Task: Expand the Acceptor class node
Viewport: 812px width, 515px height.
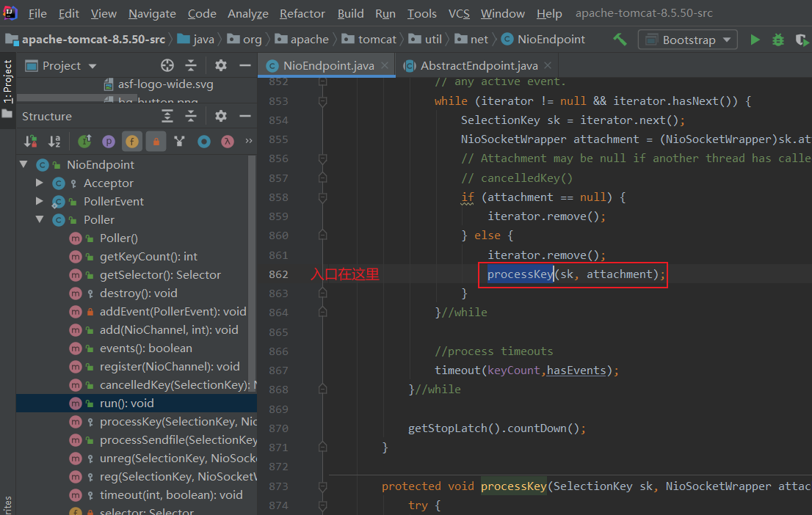Action: (x=40, y=183)
